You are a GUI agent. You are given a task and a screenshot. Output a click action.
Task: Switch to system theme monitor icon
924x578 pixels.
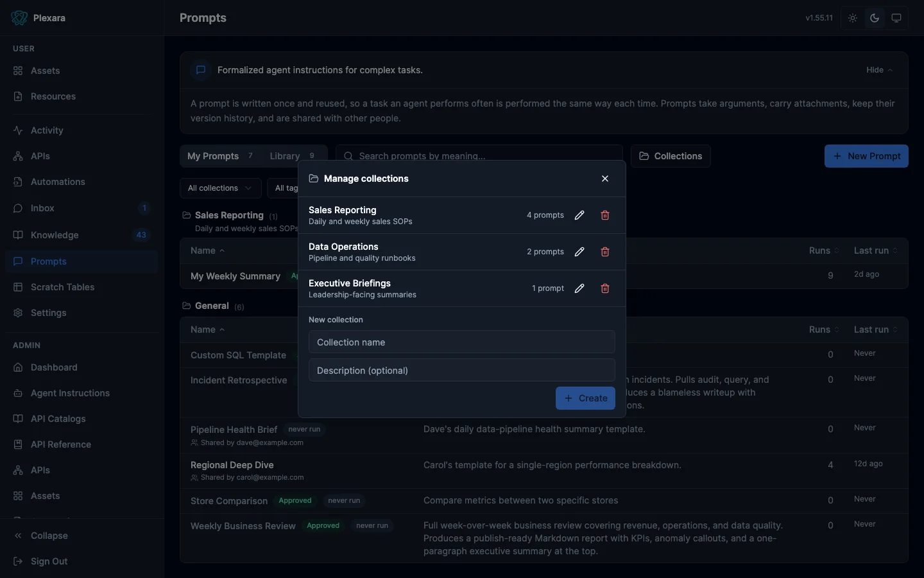tap(896, 18)
